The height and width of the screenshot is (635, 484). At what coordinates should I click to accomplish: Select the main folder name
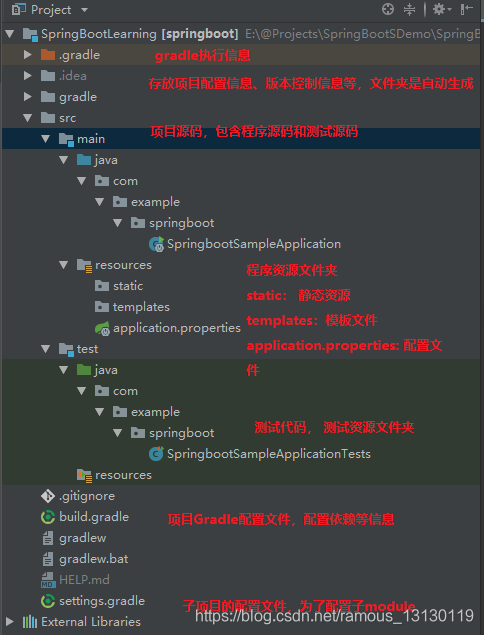91,139
